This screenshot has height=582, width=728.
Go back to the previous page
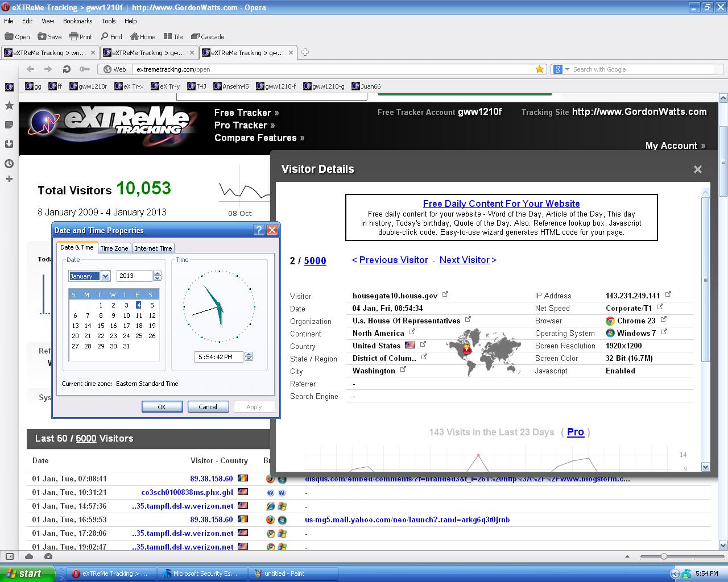[30, 69]
